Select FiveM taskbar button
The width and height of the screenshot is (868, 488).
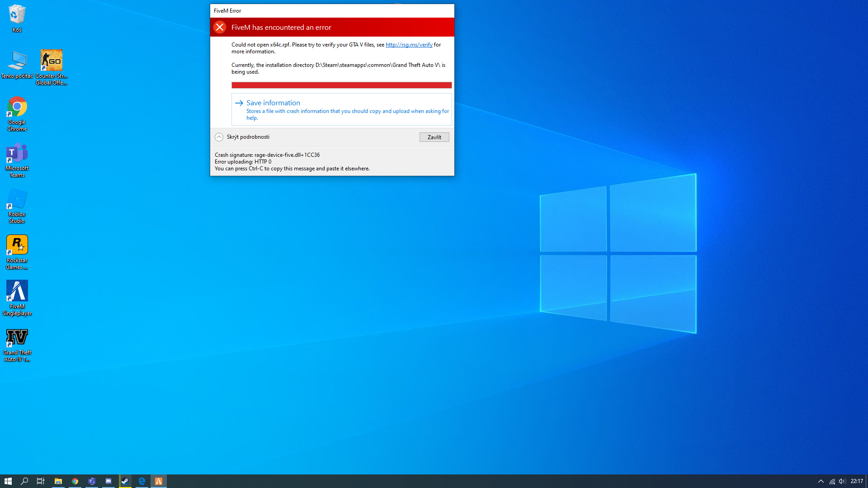coord(159,481)
